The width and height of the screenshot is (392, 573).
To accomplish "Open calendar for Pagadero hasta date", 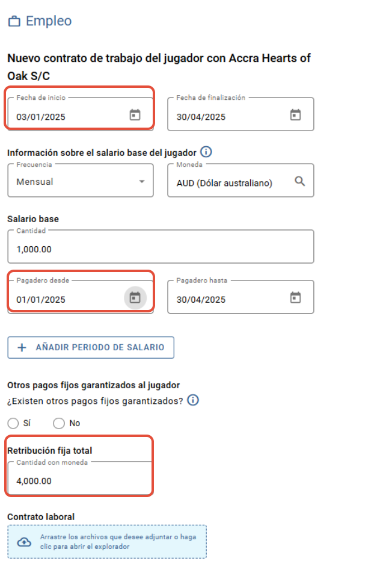I will click(x=295, y=297).
